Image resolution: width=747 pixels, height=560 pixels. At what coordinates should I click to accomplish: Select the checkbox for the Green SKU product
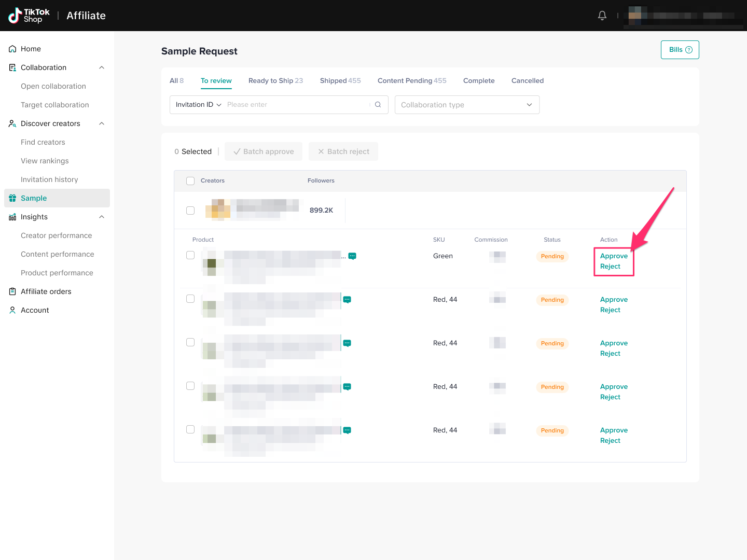[x=190, y=255]
